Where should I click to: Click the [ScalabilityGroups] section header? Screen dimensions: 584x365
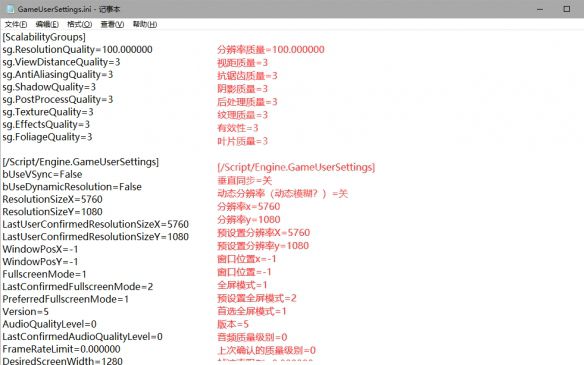tap(44, 37)
